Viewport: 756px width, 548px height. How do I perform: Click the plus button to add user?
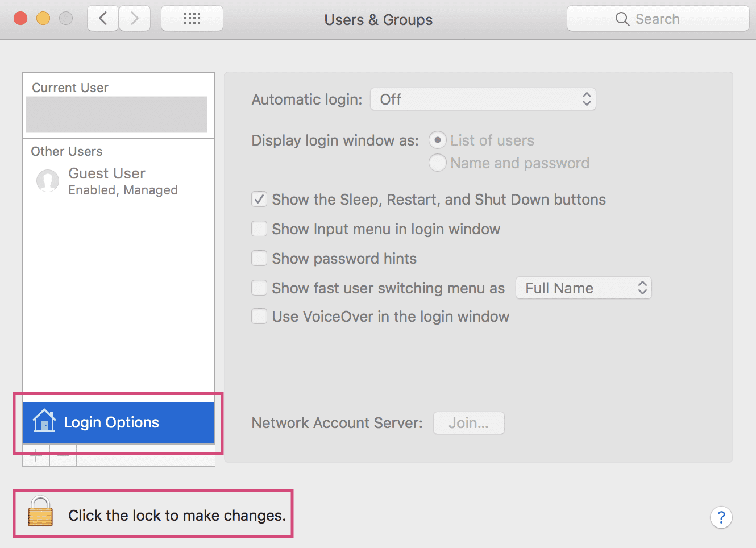(x=36, y=456)
